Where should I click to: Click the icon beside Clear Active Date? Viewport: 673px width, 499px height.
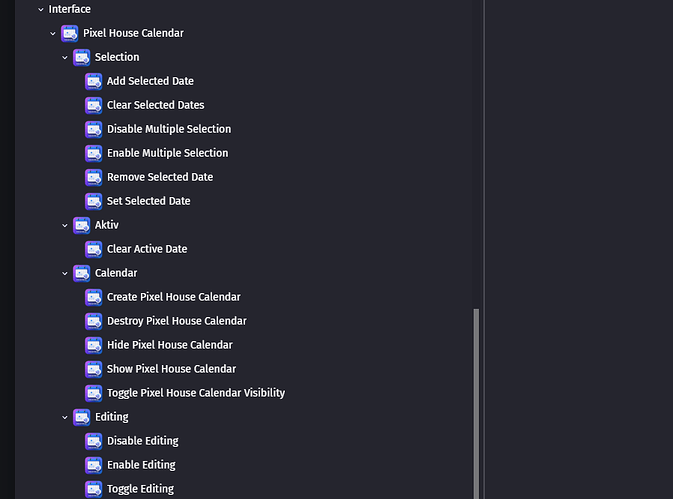94,249
